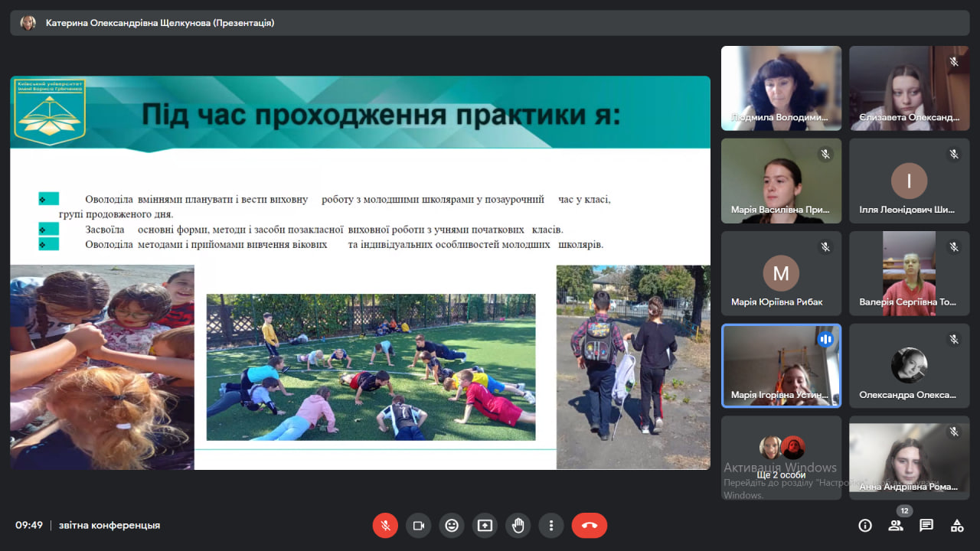This screenshot has width=980, height=551.
Task: Leave the call with red button
Action: point(589,526)
